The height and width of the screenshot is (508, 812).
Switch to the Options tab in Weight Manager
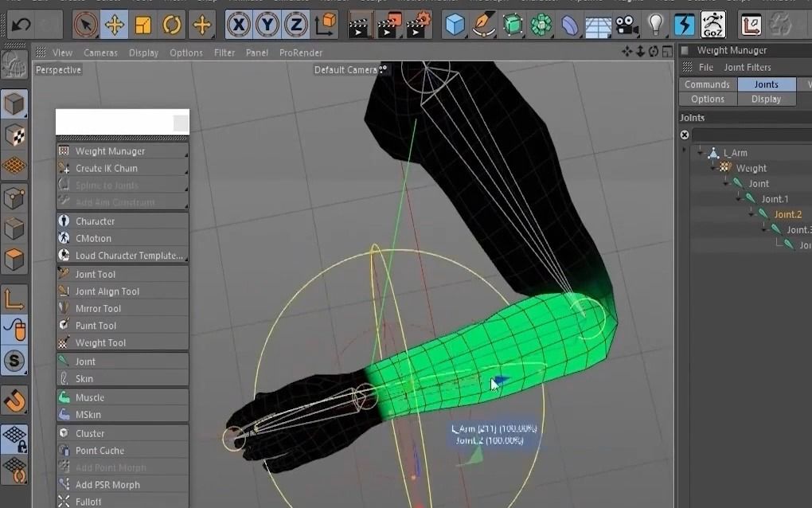[x=707, y=99]
